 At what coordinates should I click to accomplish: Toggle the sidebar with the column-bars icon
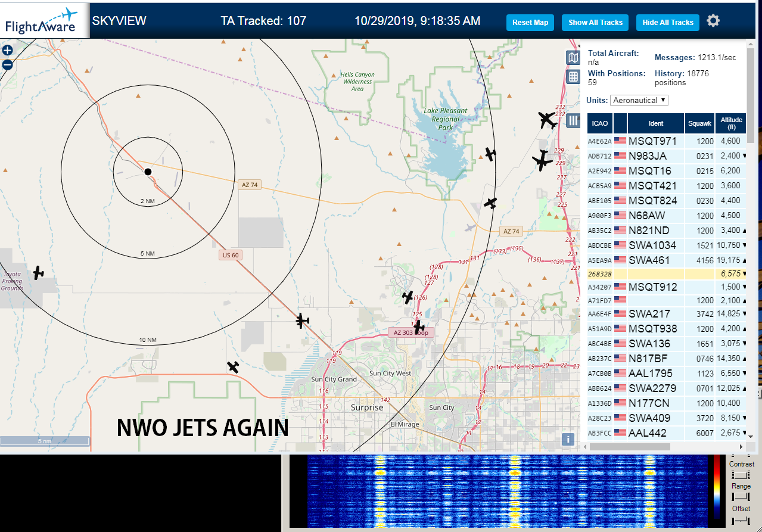[573, 121]
